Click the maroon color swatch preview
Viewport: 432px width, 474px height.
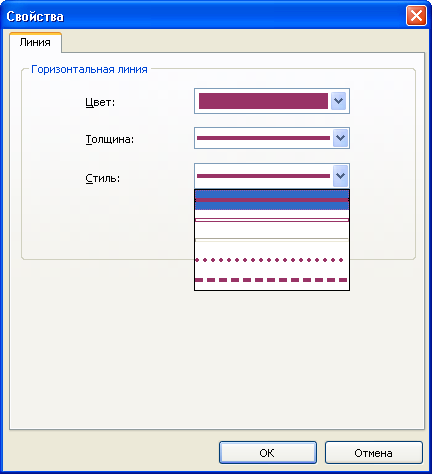(x=263, y=101)
